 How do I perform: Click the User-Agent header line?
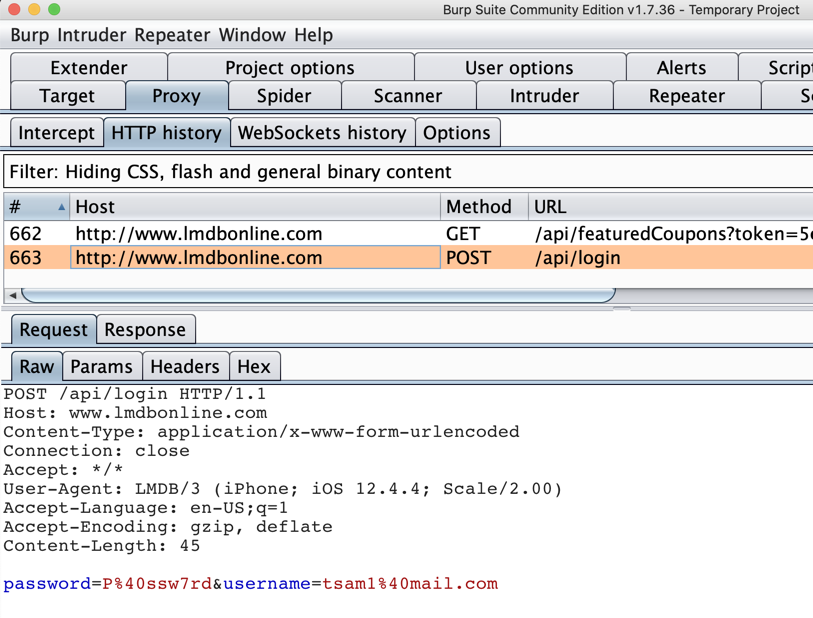pos(283,489)
